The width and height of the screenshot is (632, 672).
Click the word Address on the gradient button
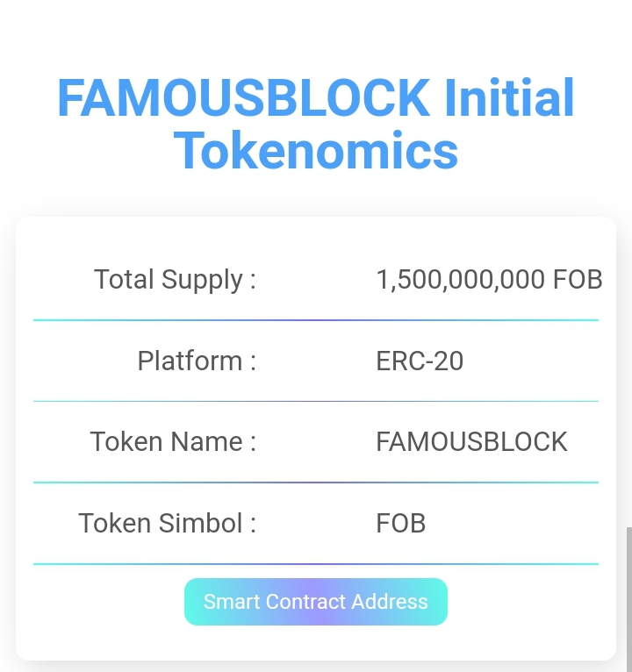pos(390,602)
